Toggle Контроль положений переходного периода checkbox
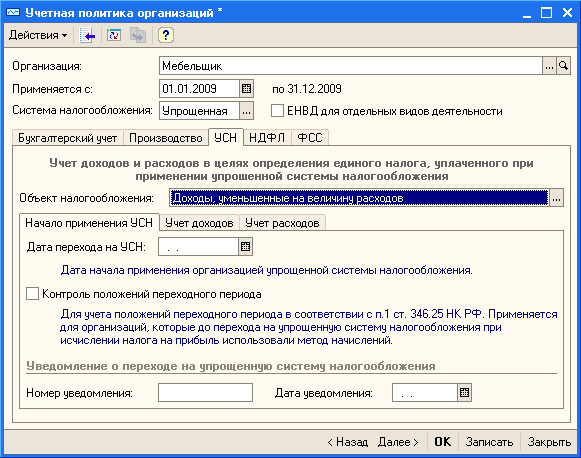 [x=32, y=293]
